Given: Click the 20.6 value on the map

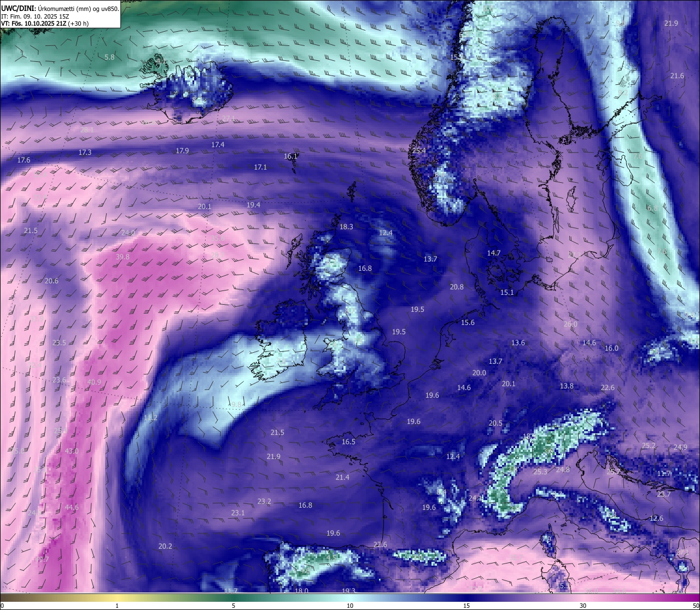Looking at the screenshot, I should click(51, 281).
